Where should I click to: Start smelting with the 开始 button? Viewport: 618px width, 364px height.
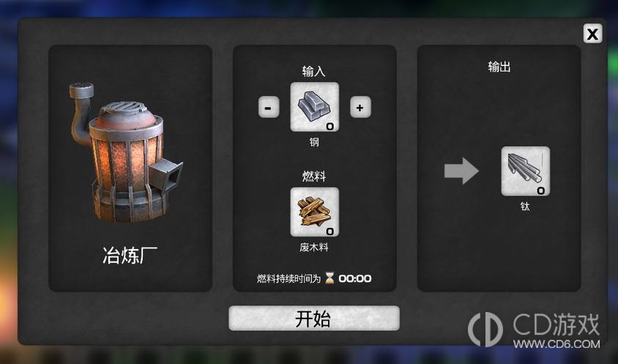314,319
